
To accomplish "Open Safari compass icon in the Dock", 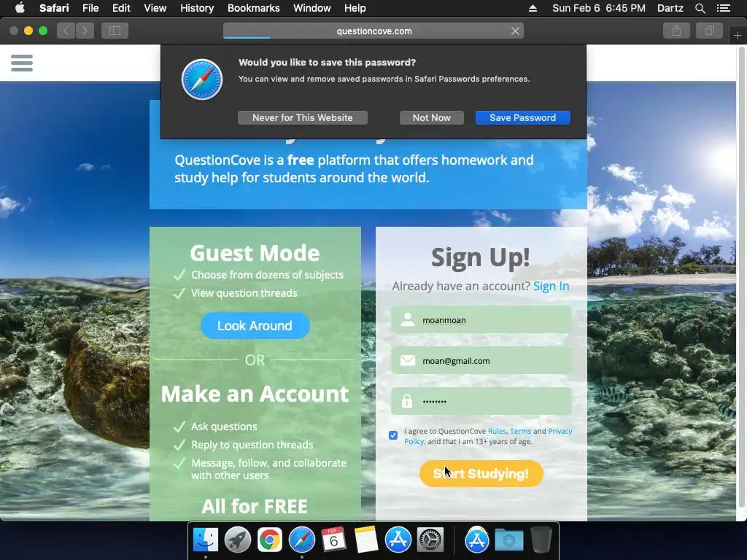I will tap(301, 540).
